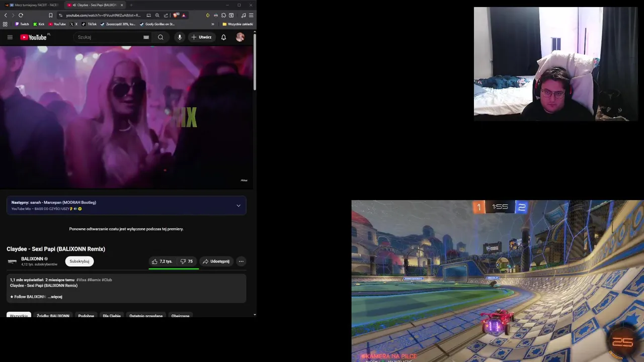Click the site settings icon in address bar
Screen dimensions: 644x362
tap(61, 15)
